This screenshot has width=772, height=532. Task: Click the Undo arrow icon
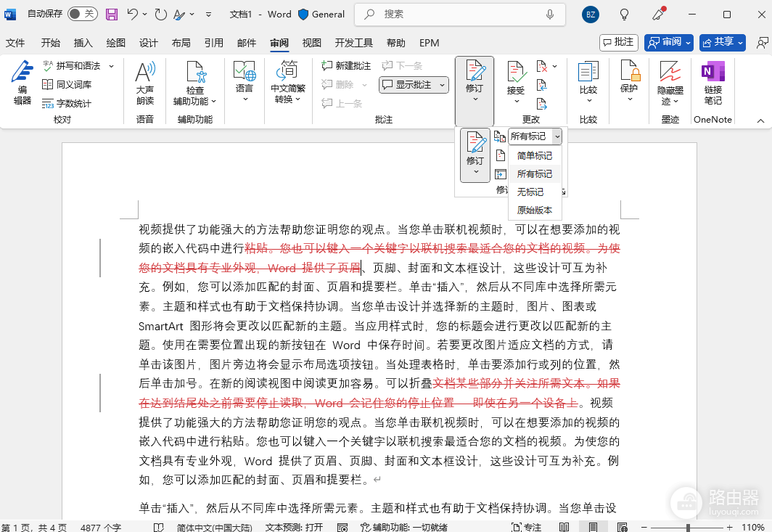[x=132, y=15]
